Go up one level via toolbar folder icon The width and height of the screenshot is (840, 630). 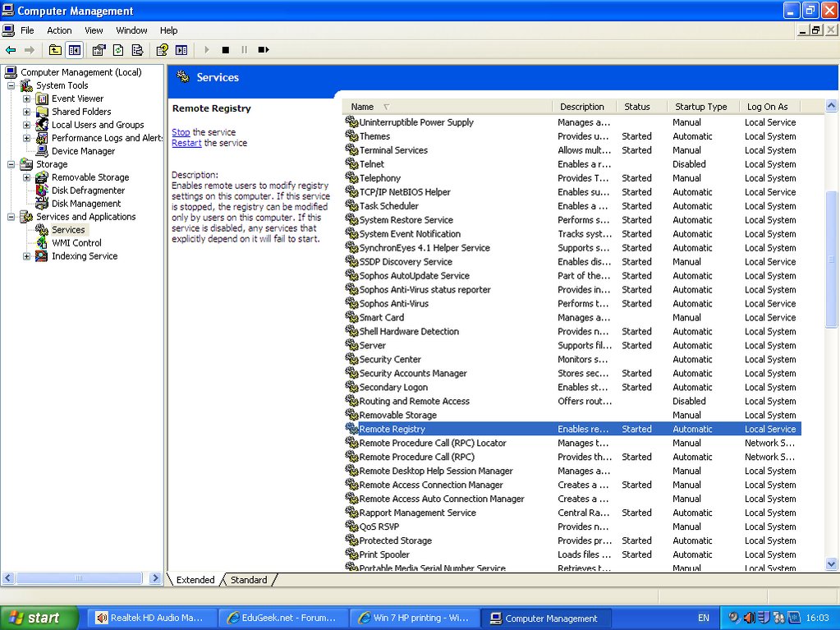click(x=55, y=50)
